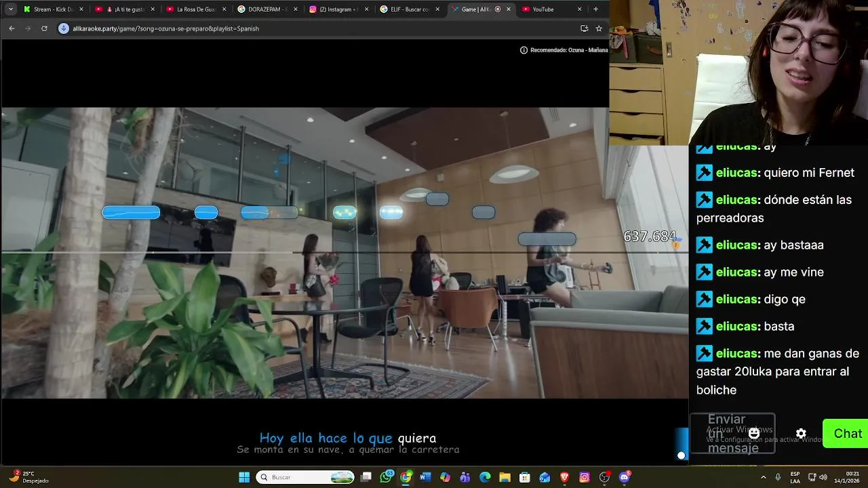The image size is (868, 488).
Task: Reload the allkaraoke.party page
Action: coord(44,28)
